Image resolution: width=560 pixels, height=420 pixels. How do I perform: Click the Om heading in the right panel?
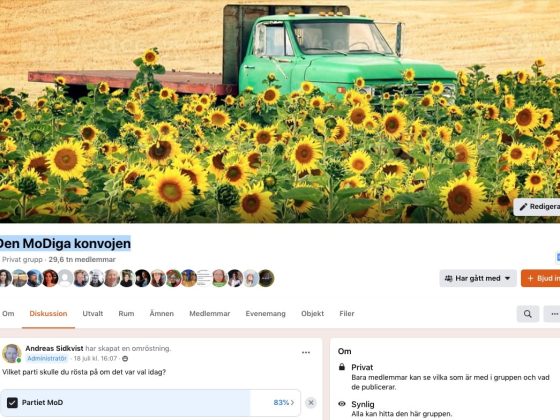pyautogui.click(x=344, y=351)
